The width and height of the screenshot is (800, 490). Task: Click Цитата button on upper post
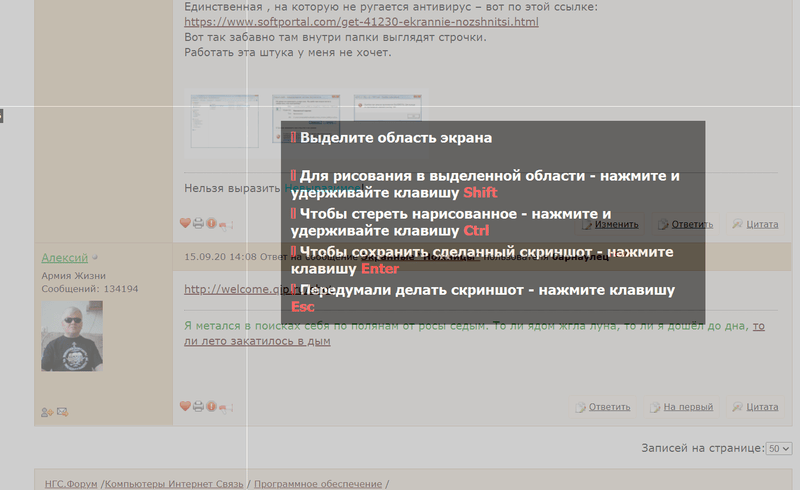tap(756, 224)
